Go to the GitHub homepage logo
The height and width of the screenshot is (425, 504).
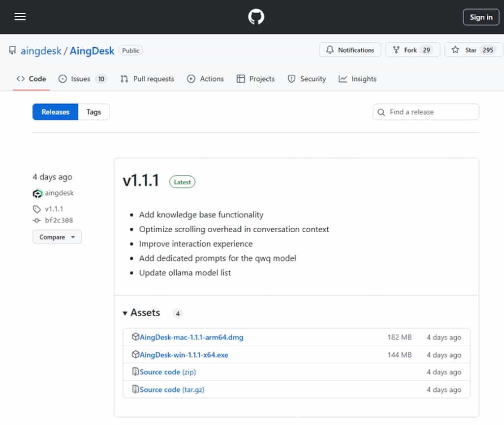click(256, 17)
